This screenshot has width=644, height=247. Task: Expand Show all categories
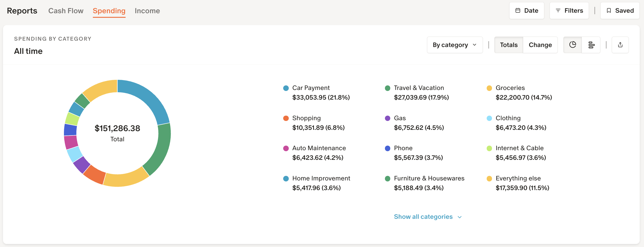coord(423,217)
